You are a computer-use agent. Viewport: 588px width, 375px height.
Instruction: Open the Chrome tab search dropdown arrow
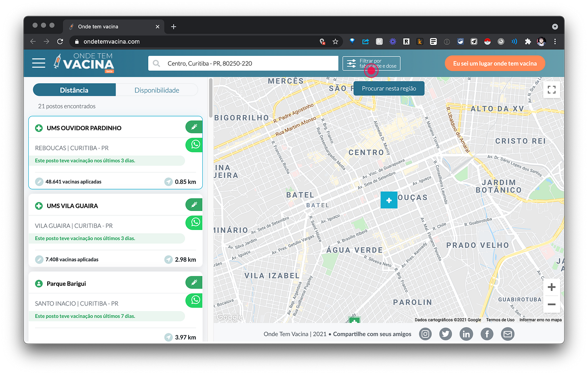coord(555,27)
